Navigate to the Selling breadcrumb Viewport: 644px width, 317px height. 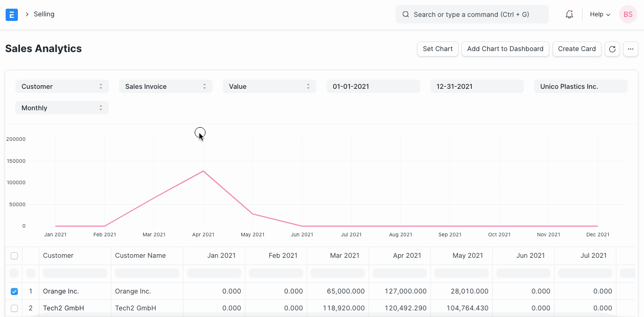point(45,14)
